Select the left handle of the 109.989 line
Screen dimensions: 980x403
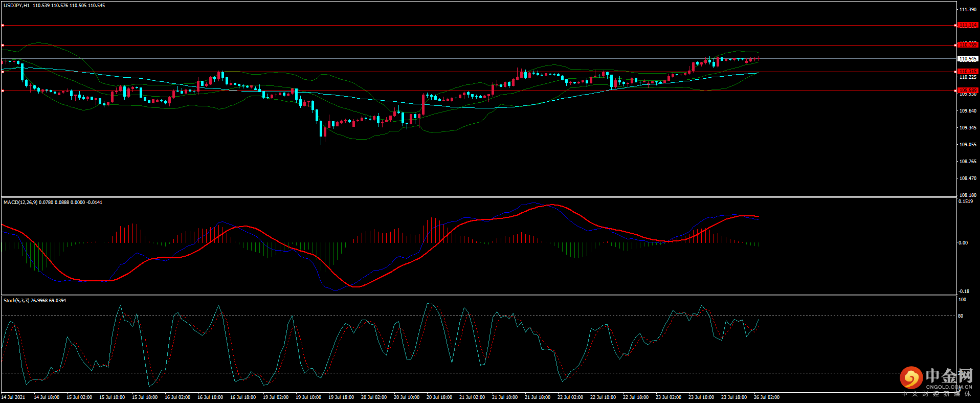3,91
